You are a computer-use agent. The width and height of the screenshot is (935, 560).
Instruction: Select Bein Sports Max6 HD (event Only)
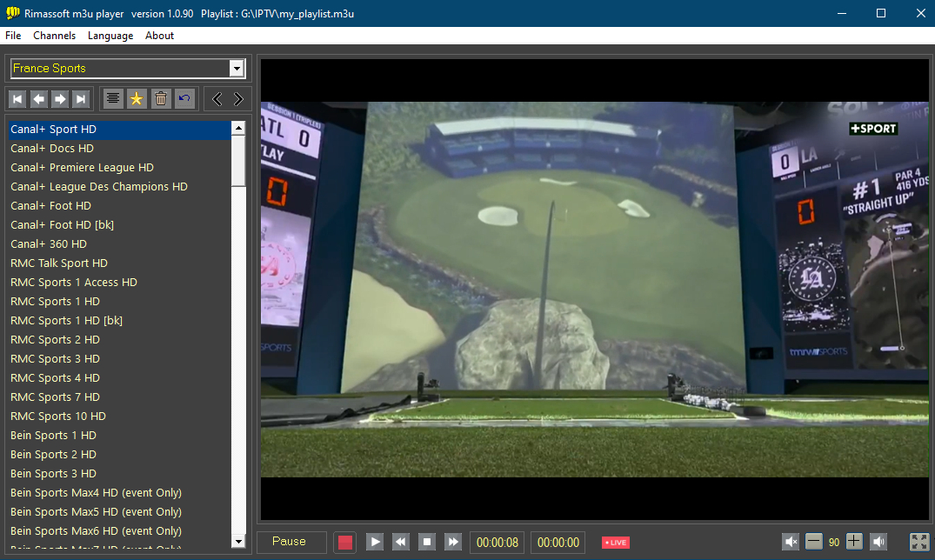pyautogui.click(x=119, y=530)
